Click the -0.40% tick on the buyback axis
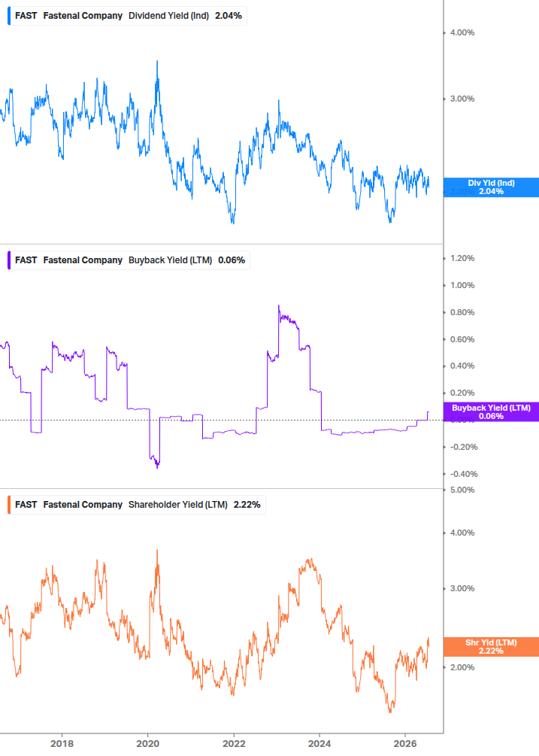The image size is (539, 756). (x=464, y=474)
